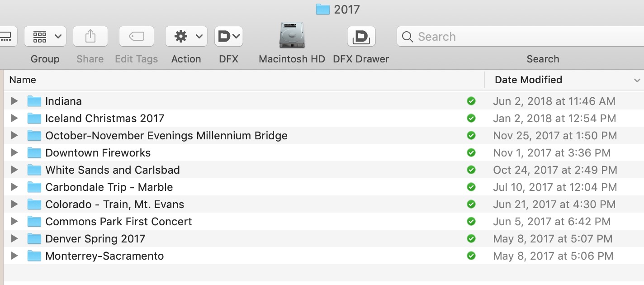Viewport: 644px width, 285px height.
Task: Open the DFX Drawer icon
Action: coord(361,37)
